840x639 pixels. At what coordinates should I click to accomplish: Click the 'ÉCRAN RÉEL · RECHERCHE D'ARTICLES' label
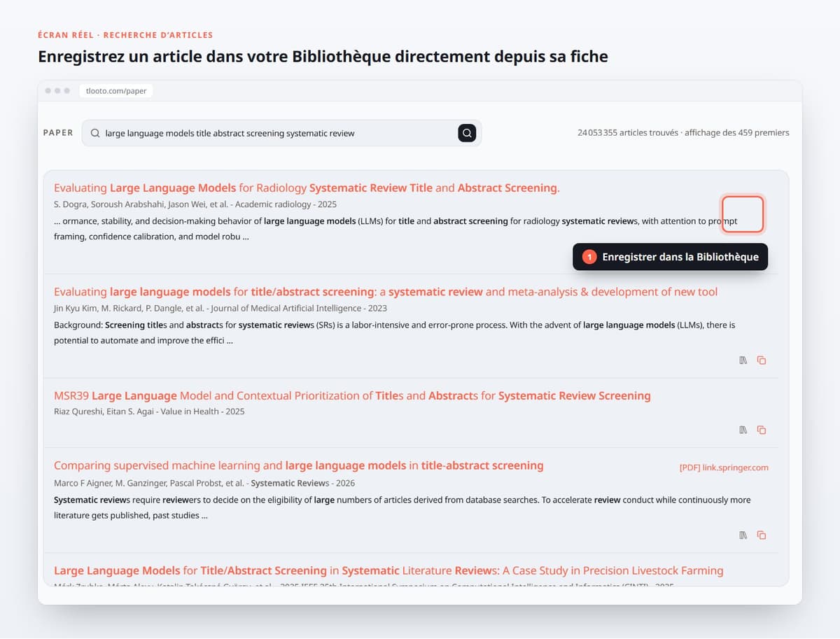click(125, 35)
